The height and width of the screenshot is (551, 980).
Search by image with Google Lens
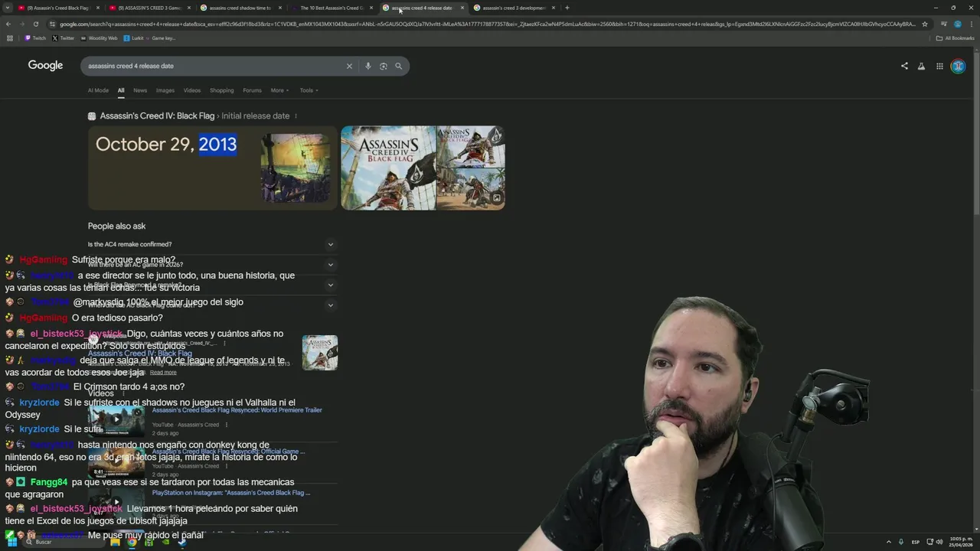(383, 66)
